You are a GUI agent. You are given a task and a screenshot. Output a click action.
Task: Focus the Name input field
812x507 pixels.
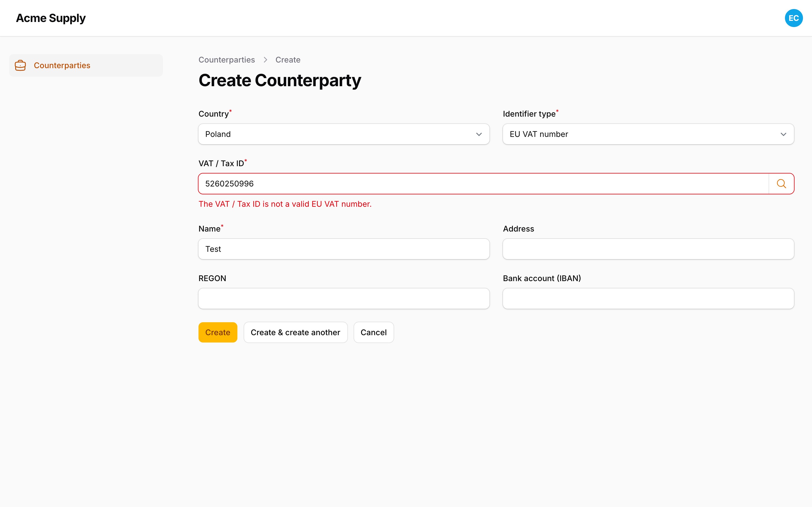click(x=344, y=249)
